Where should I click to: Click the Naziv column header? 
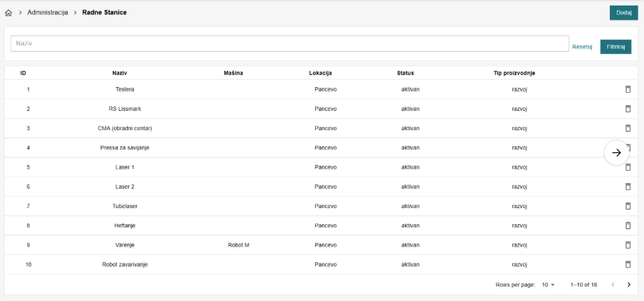pos(120,73)
